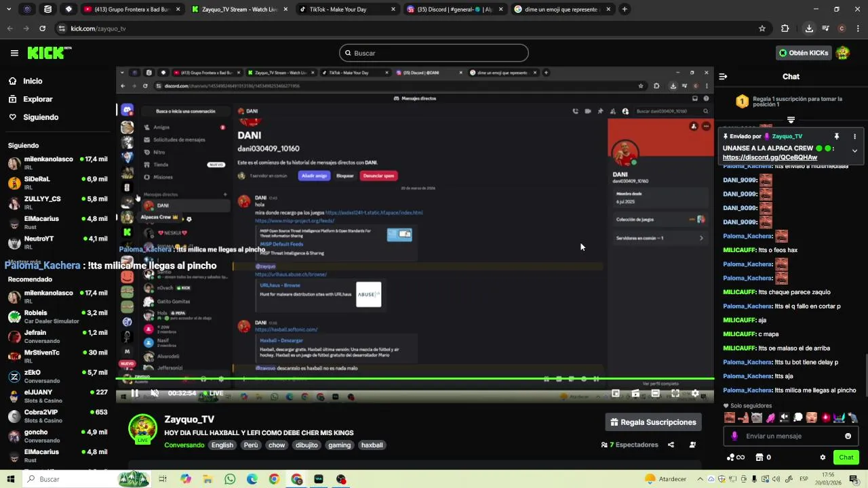Select the English tag
The height and width of the screenshot is (488, 868).
[x=222, y=445]
